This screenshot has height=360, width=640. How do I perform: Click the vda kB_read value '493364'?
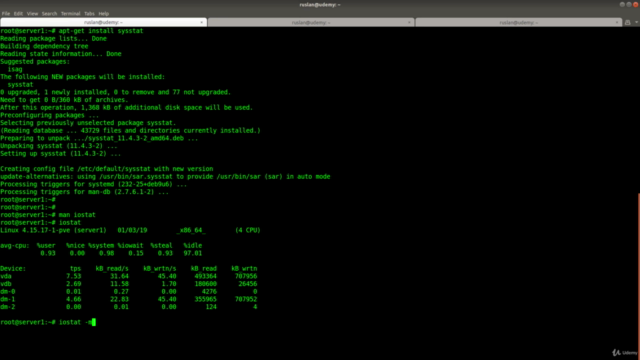(x=206, y=276)
